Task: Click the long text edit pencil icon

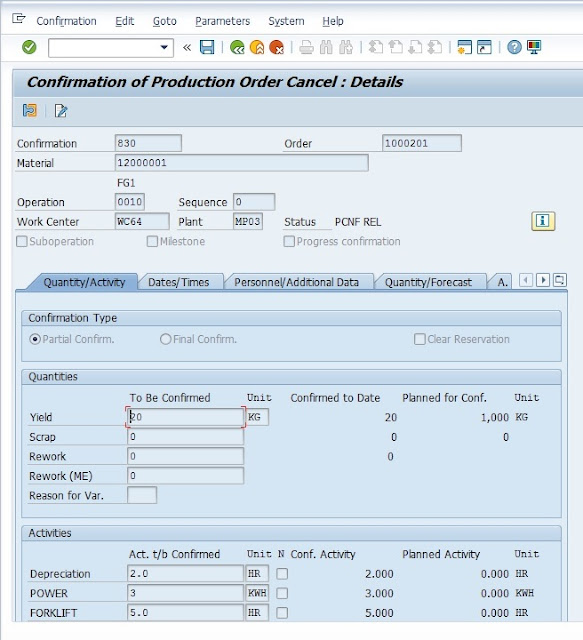Action: [61, 111]
